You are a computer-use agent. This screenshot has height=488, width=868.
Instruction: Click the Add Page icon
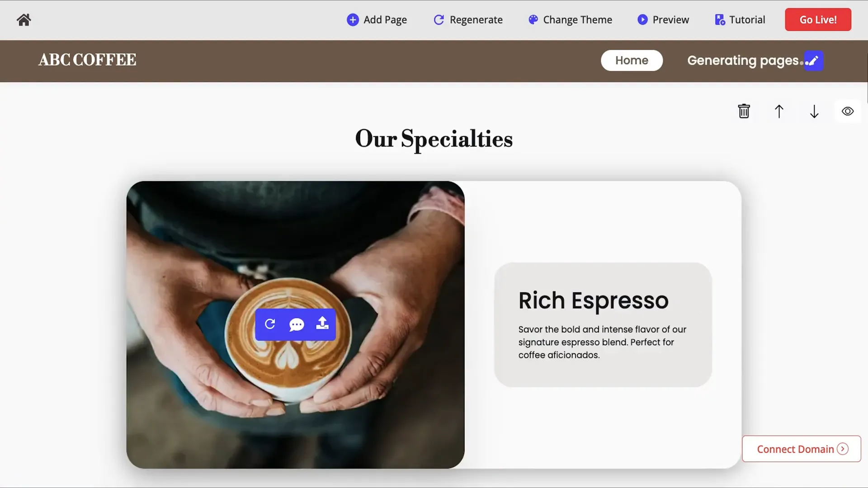click(x=353, y=20)
